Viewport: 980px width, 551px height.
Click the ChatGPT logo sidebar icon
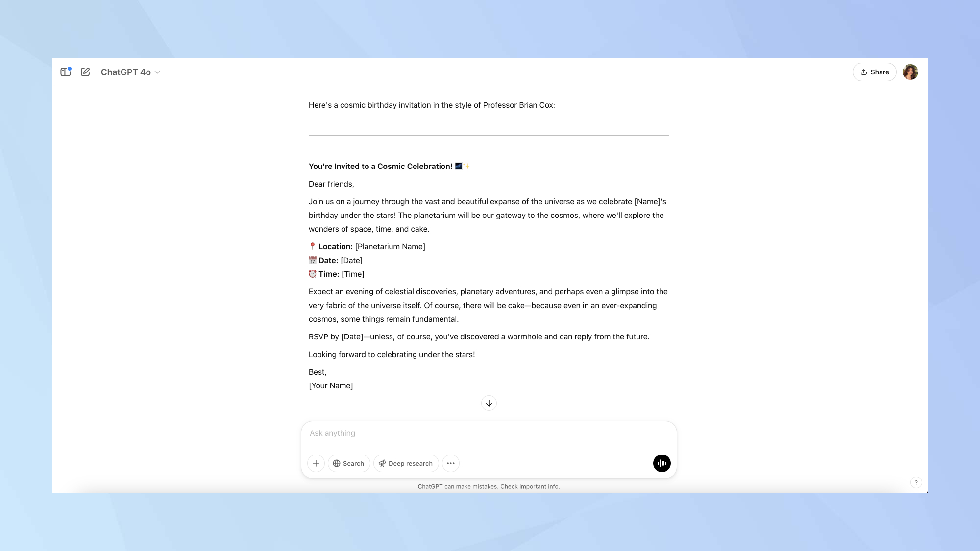pos(65,72)
